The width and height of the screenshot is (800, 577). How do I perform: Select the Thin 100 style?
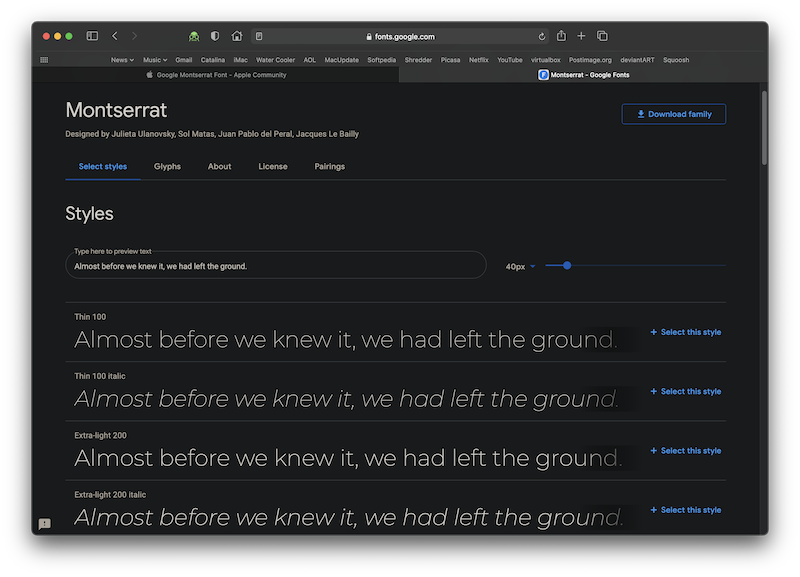[686, 331]
